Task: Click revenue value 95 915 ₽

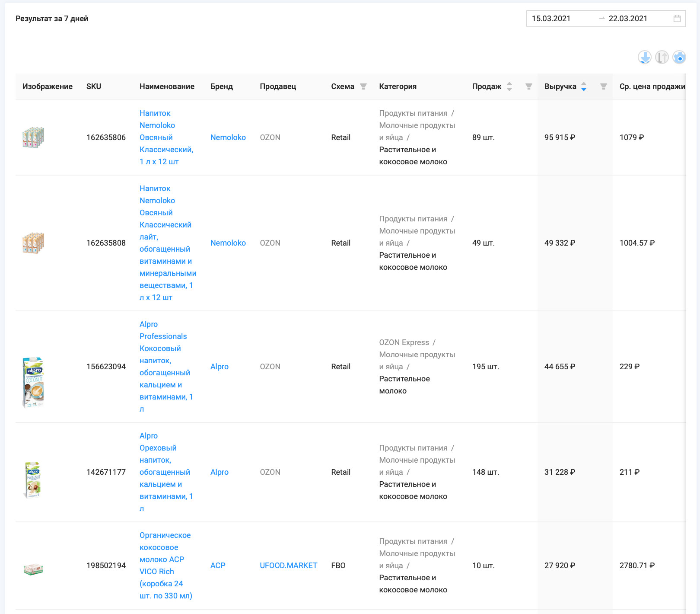Action: point(560,138)
